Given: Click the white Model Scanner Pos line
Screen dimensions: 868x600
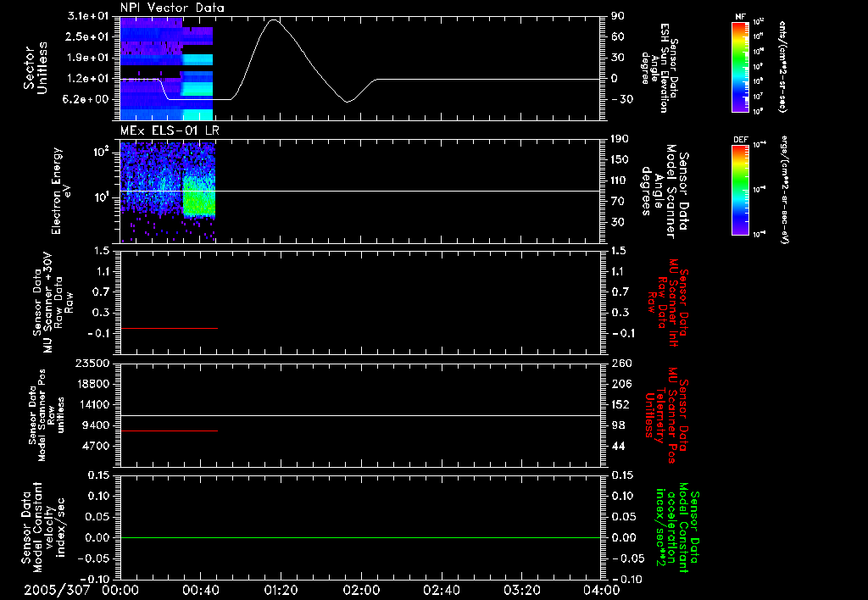Looking at the screenshot, I should pyautogui.click(x=359, y=415).
